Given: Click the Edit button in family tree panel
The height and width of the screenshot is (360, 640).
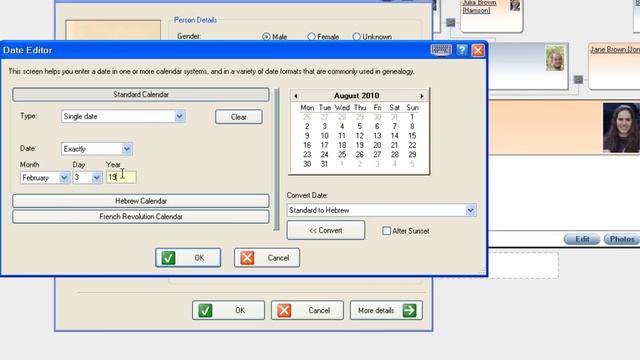Looking at the screenshot, I should [x=582, y=239].
